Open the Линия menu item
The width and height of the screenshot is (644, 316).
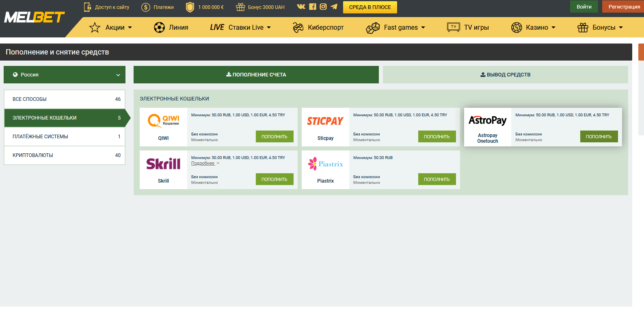click(179, 27)
